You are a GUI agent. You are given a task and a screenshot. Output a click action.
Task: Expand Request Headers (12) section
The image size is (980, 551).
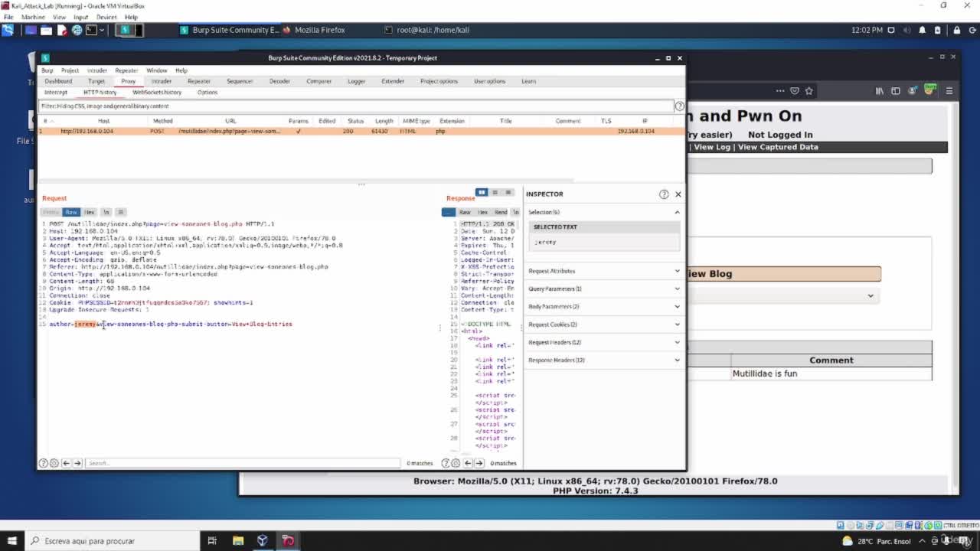point(677,342)
